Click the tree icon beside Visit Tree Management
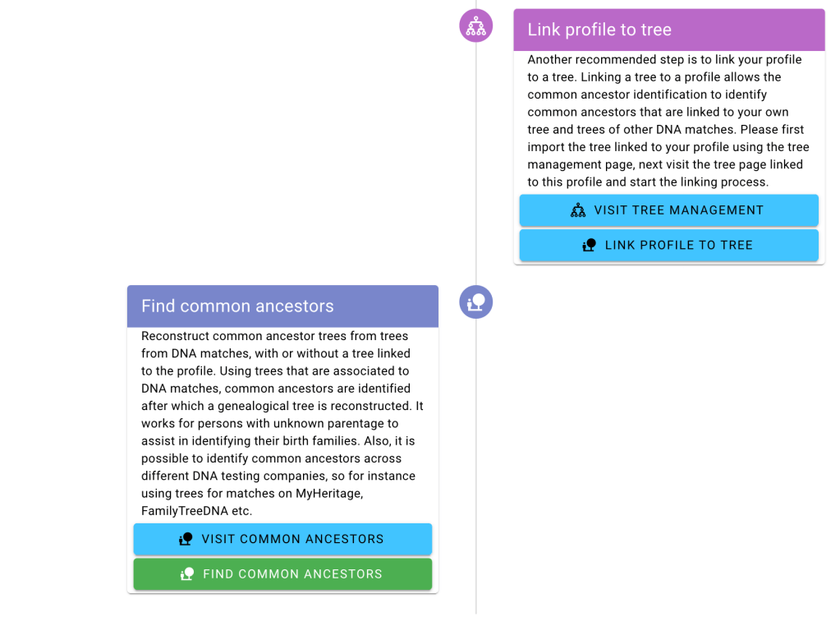Viewport: 840px width, 617px height. (578, 210)
